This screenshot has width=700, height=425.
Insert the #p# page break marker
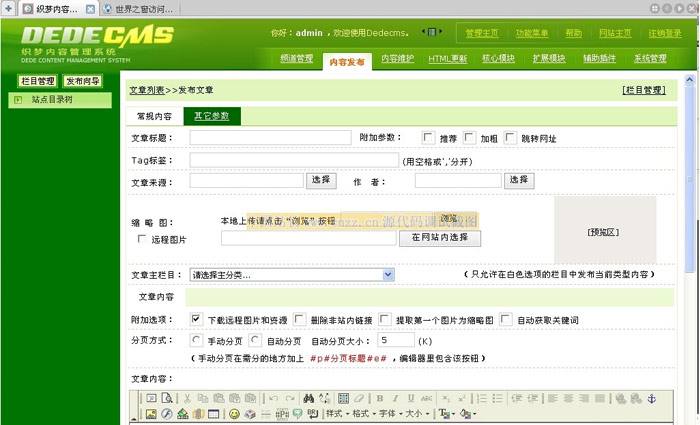[282, 413]
